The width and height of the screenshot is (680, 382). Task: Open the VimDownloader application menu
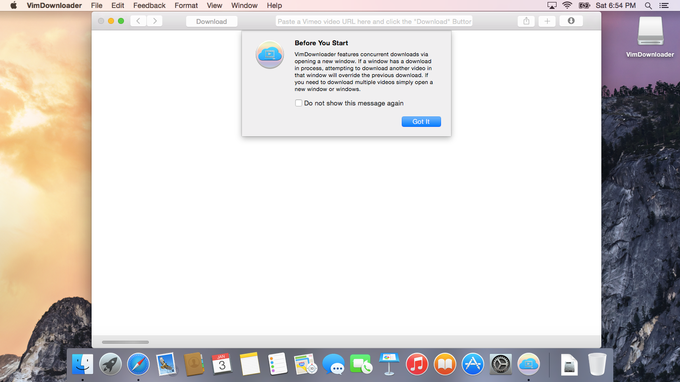[x=54, y=6]
